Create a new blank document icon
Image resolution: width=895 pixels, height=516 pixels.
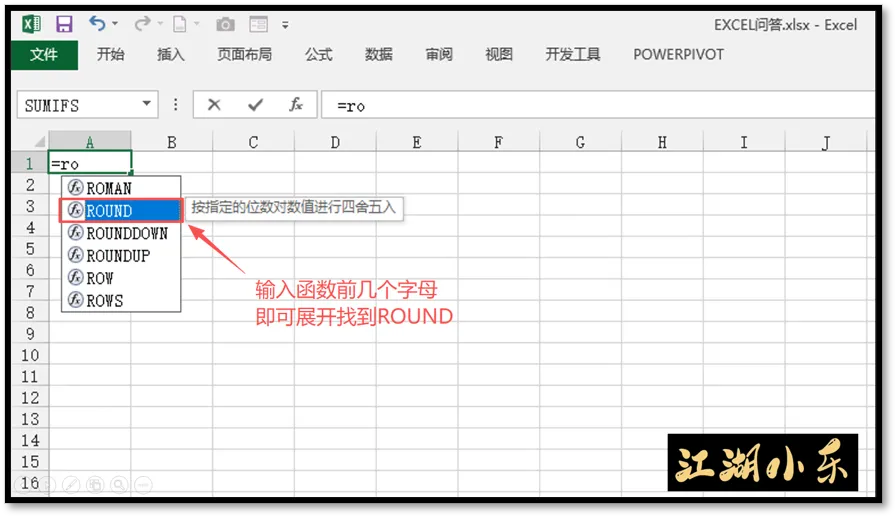[179, 24]
